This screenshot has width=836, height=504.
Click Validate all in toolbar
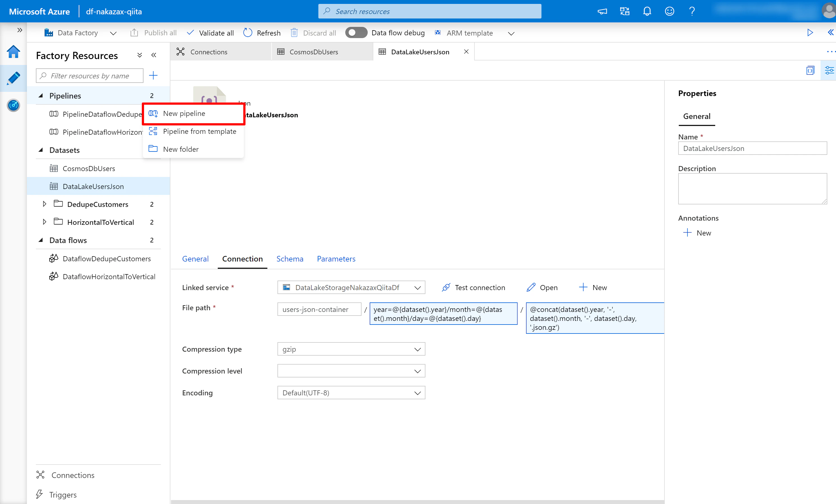(211, 33)
